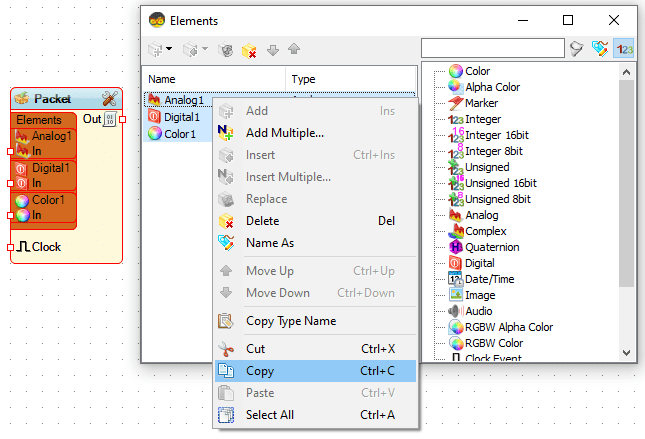Close the Elements window

click(614, 20)
